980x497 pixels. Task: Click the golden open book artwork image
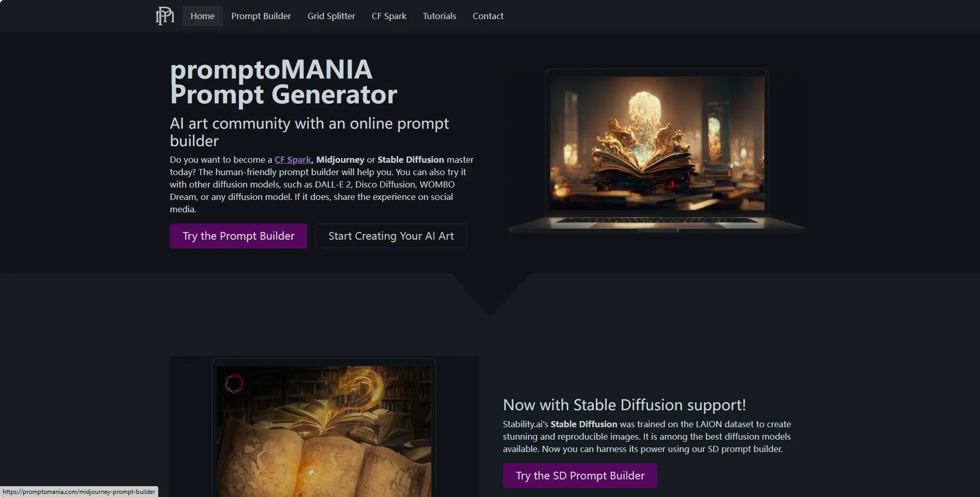point(324,429)
